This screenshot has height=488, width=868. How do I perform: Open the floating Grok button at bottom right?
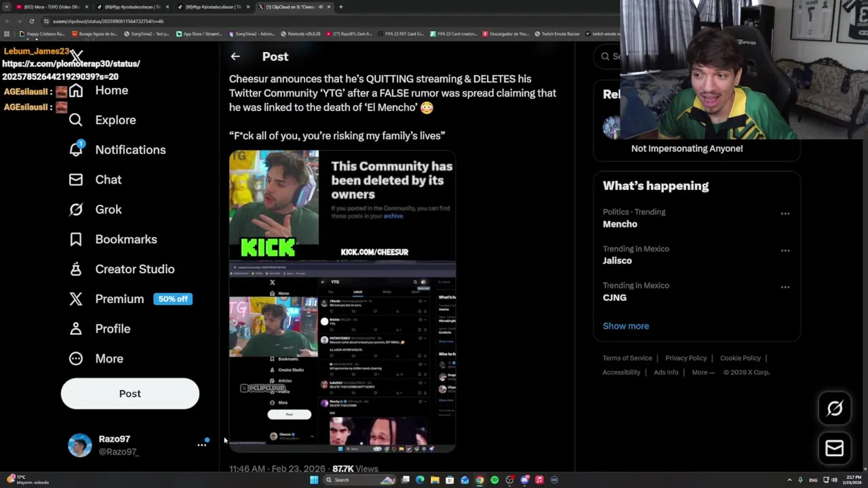[x=835, y=408]
